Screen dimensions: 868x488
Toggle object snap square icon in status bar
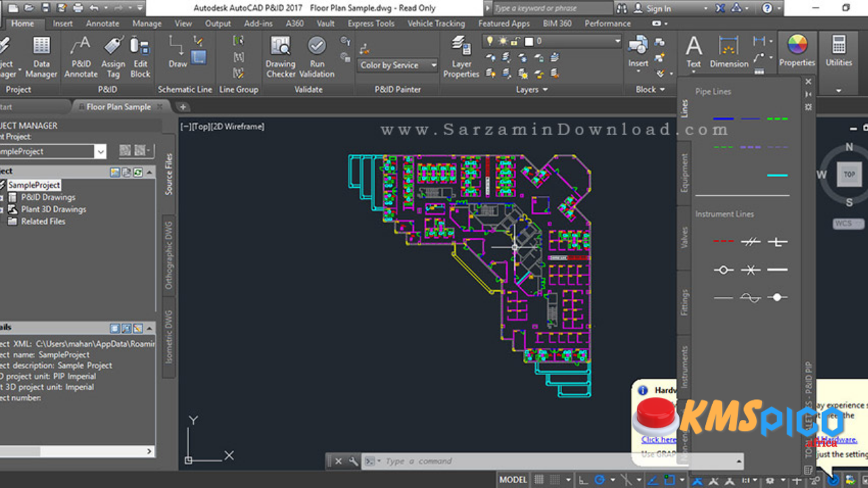coord(670,479)
